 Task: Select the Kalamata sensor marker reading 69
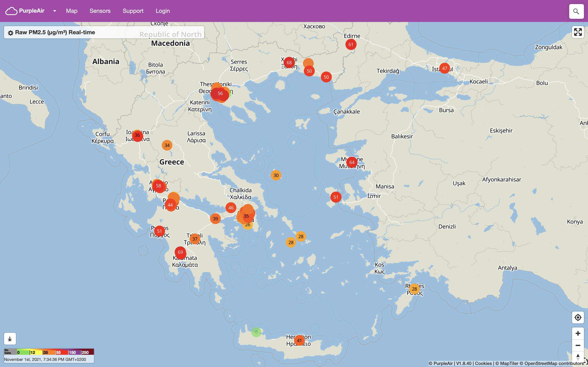(180, 252)
